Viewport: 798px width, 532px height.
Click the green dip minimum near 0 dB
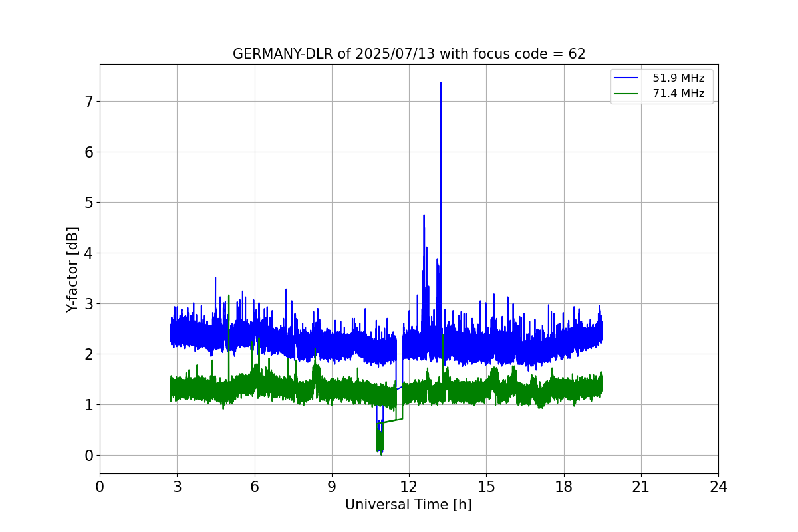381,454
